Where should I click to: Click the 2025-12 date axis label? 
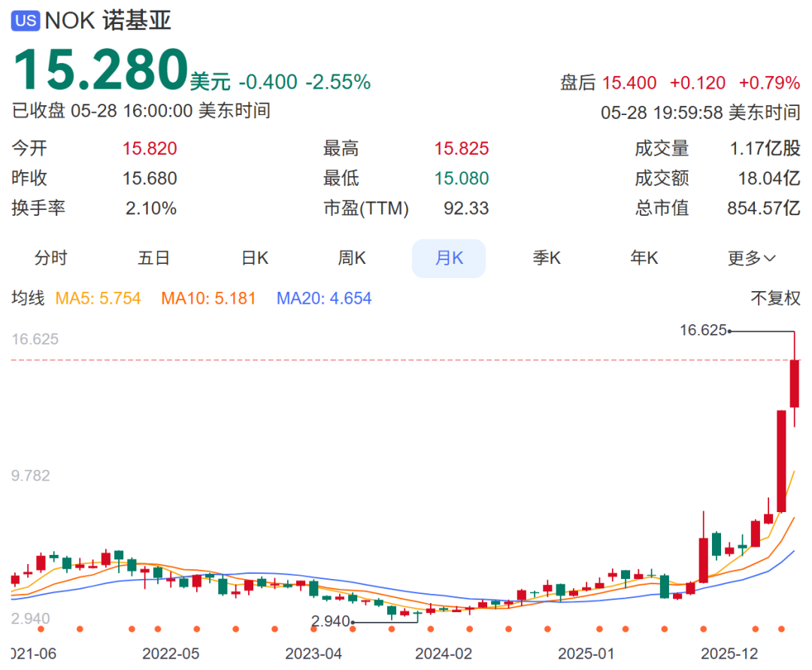(x=729, y=653)
